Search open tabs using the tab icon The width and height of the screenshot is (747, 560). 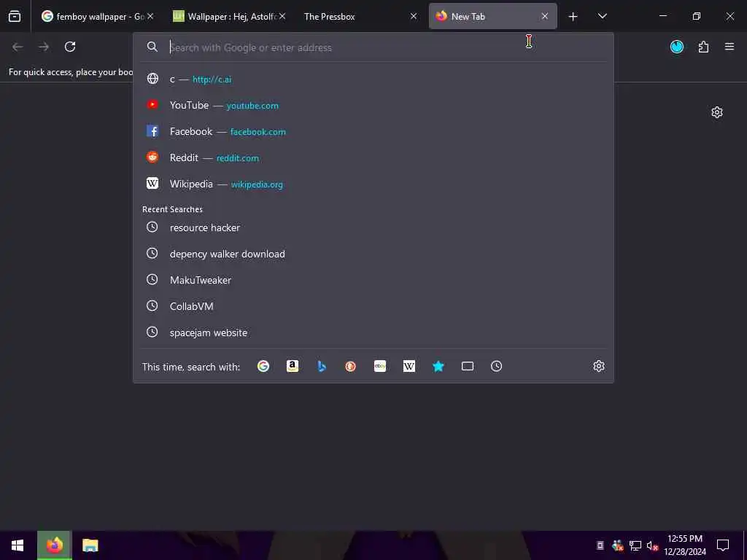[468, 366]
